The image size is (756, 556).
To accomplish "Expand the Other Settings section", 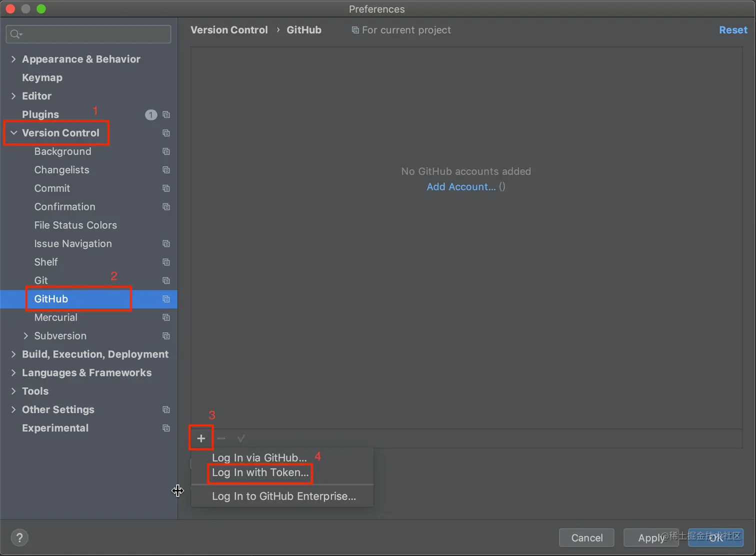I will (13, 410).
